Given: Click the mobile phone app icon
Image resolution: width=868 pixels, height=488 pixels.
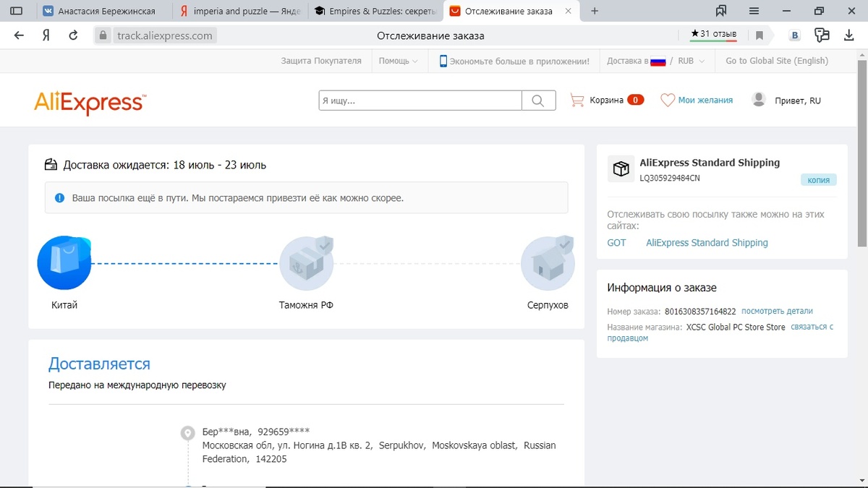Looking at the screenshot, I should point(443,61).
